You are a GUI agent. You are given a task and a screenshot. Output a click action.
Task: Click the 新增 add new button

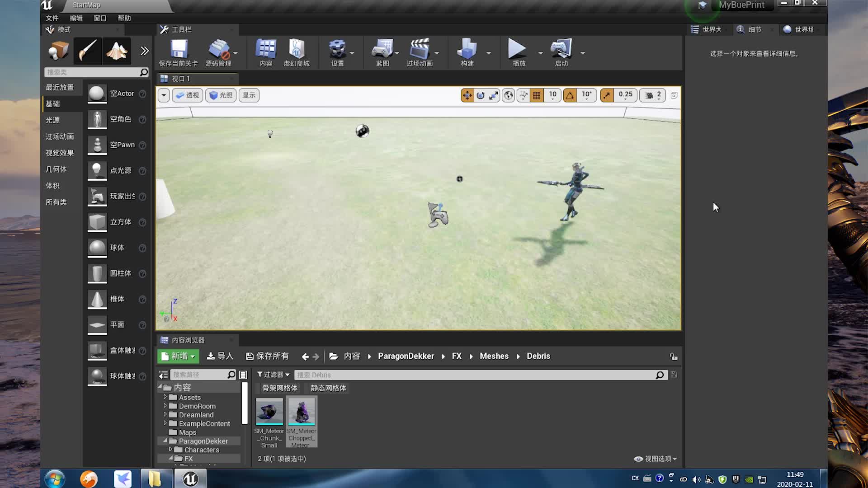[178, 356]
